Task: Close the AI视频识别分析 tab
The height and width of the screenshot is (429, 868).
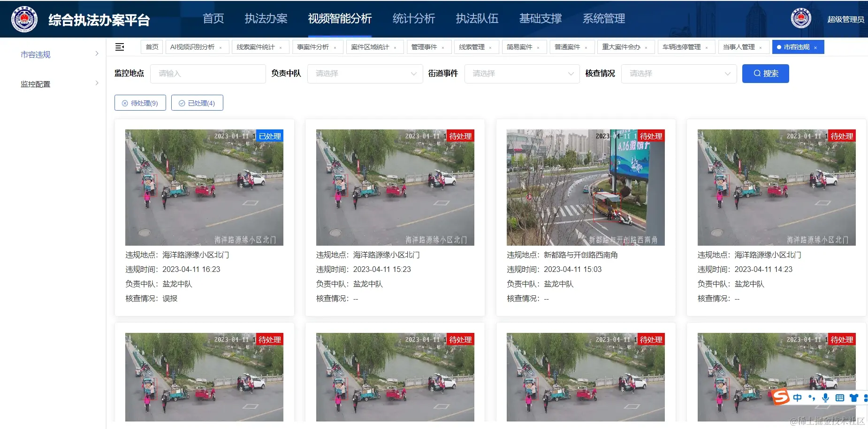Action: (221, 47)
